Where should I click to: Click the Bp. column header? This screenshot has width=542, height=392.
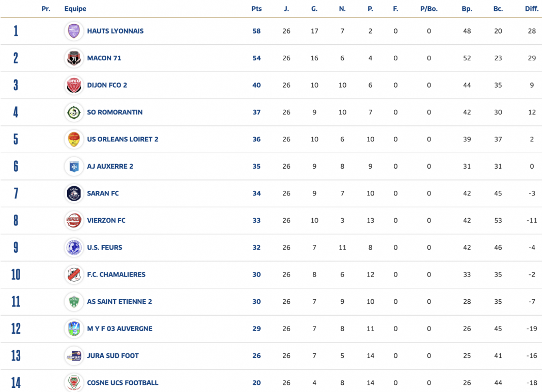(467, 9)
